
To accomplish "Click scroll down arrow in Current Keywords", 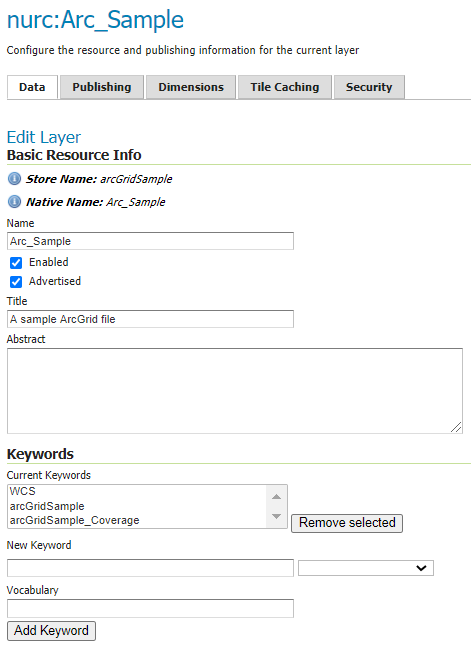I will click(277, 516).
